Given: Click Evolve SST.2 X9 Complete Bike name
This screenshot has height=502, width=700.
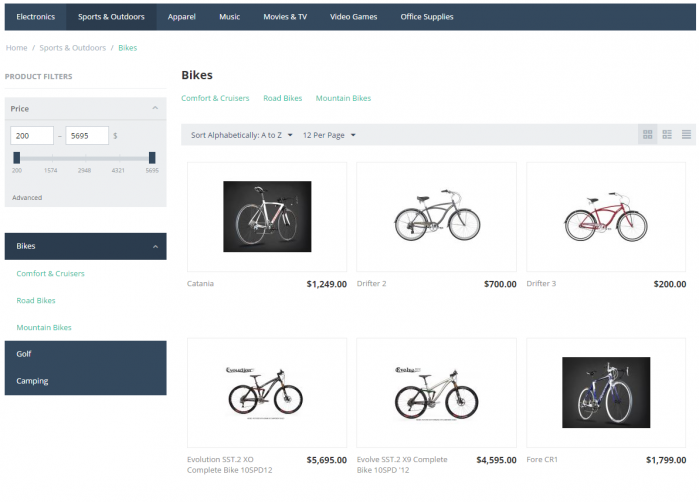Looking at the screenshot, I should pyautogui.click(x=402, y=465).
